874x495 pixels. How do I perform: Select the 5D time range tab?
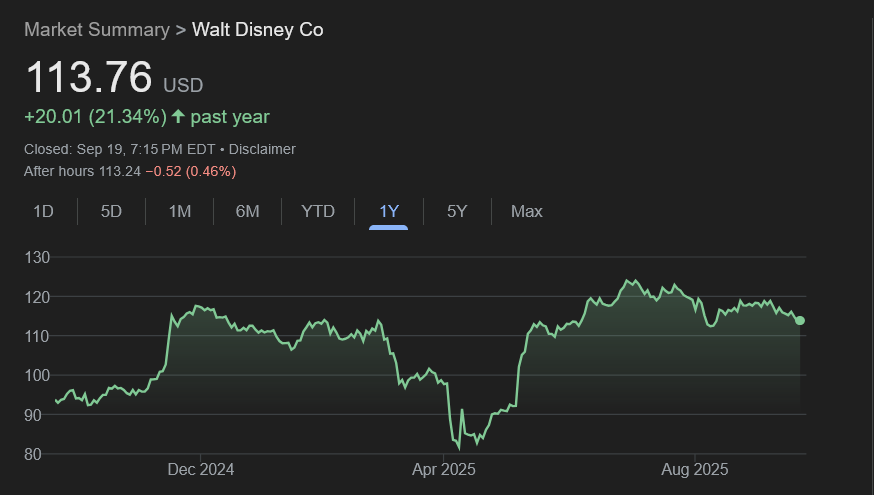pos(111,211)
